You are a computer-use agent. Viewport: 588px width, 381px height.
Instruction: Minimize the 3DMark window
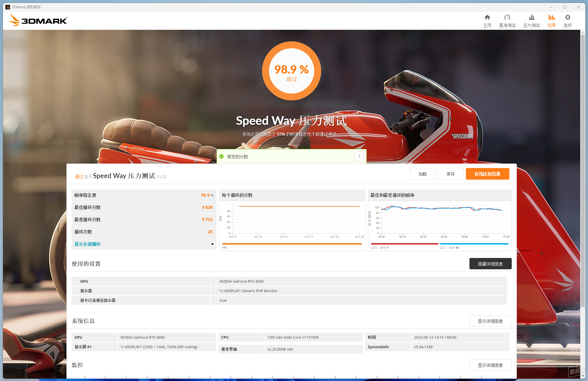pyautogui.click(x=551, y=7)
